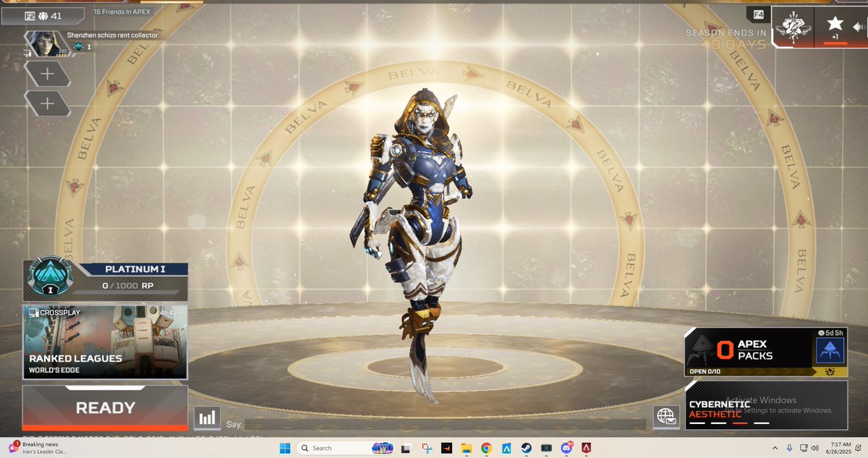Open the blue A app on taskbar
The image size is (868, 458).
[x=506, y=448]
